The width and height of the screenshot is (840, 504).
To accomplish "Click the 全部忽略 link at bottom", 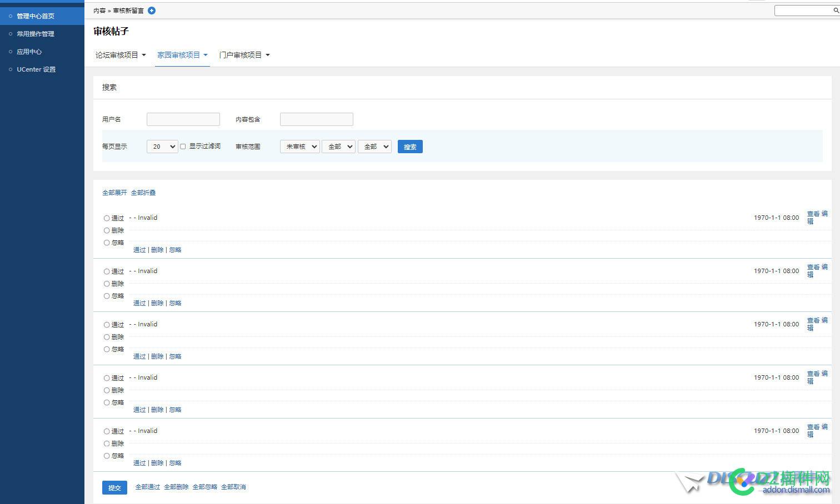I will [x=204, y=487].
